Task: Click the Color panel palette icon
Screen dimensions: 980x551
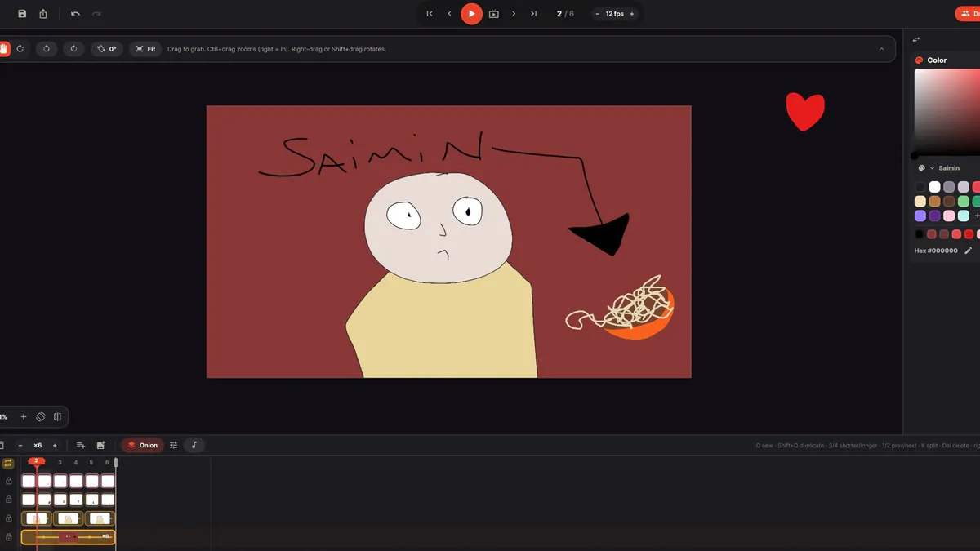Action: [x=919, y=60]
